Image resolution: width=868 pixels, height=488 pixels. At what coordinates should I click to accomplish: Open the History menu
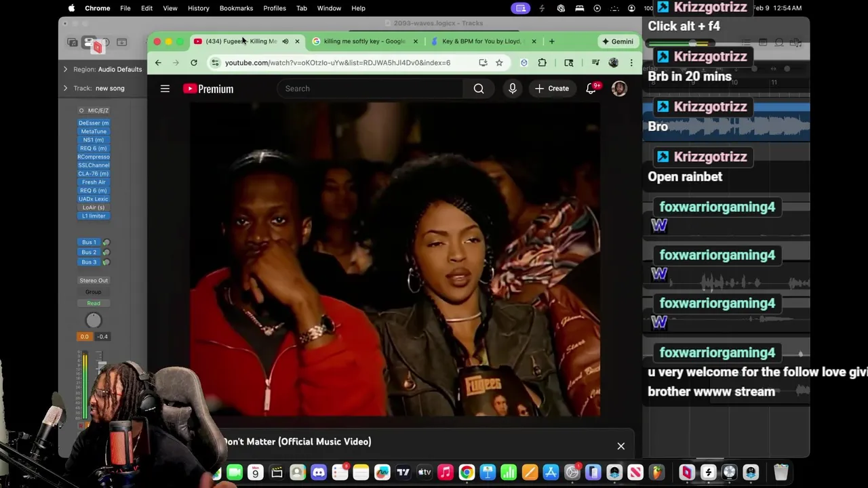(x=198, y=8)
